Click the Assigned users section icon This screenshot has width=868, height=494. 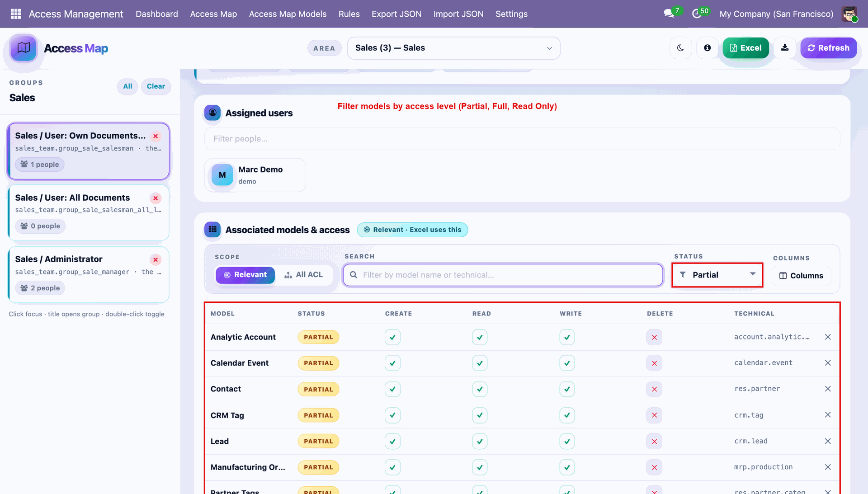[x=212, y=113]
